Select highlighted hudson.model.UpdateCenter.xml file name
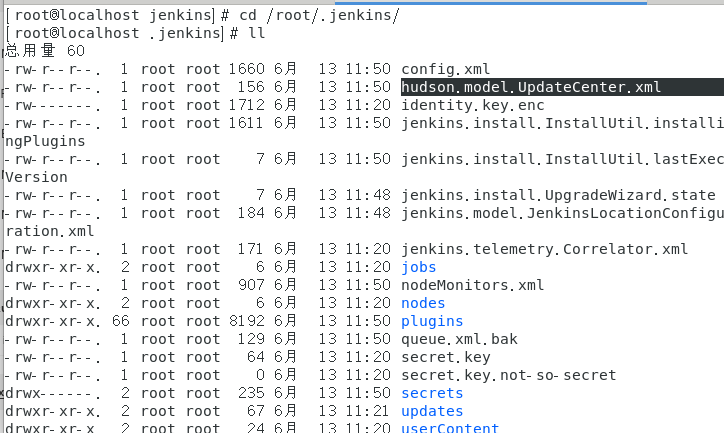The height and width of the screenshot is (433, 724). 531,87
